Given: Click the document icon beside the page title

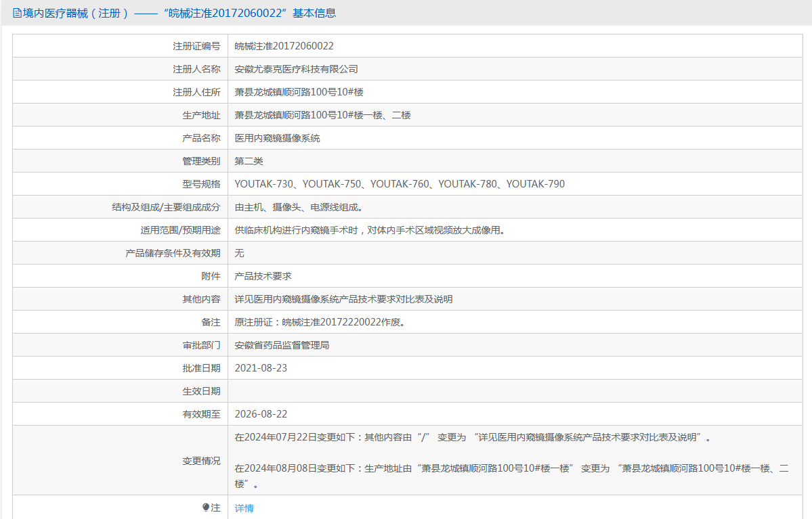Looking at the screenshot, I should (17, 14).
